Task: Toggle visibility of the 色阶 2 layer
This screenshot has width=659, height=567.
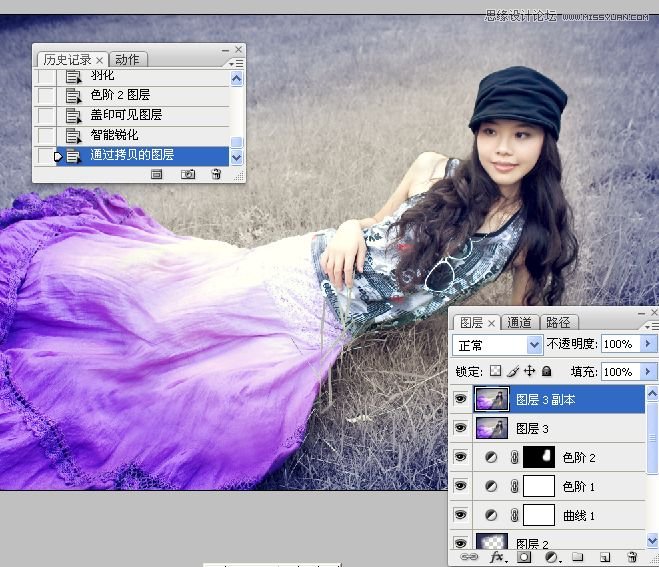Action: (x=461, y=457)
